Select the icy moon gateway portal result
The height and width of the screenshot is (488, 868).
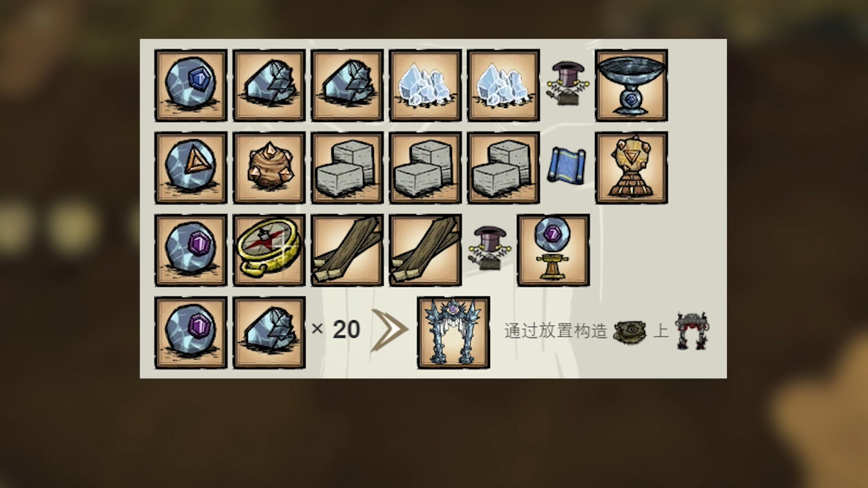pos(453,333)
